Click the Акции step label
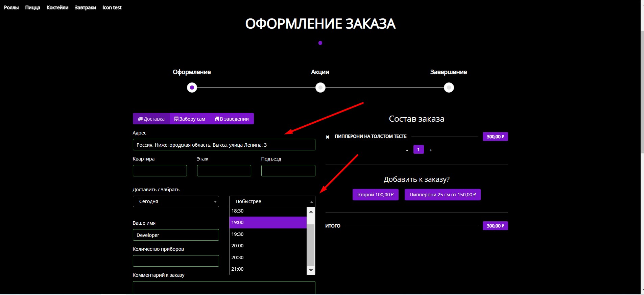 pos(320,72)
